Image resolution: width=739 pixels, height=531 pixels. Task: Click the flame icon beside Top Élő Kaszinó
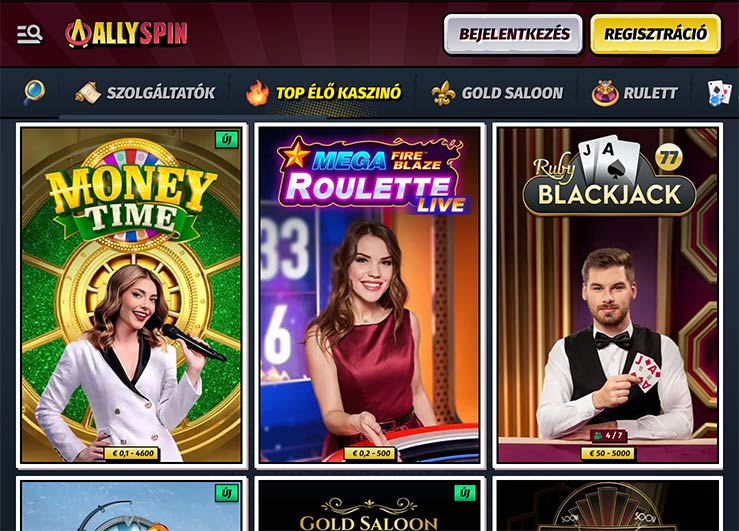[x=257, y=92]
